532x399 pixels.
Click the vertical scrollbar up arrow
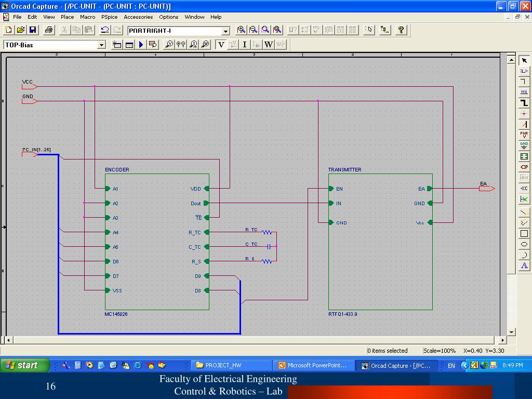pos(511,60)
